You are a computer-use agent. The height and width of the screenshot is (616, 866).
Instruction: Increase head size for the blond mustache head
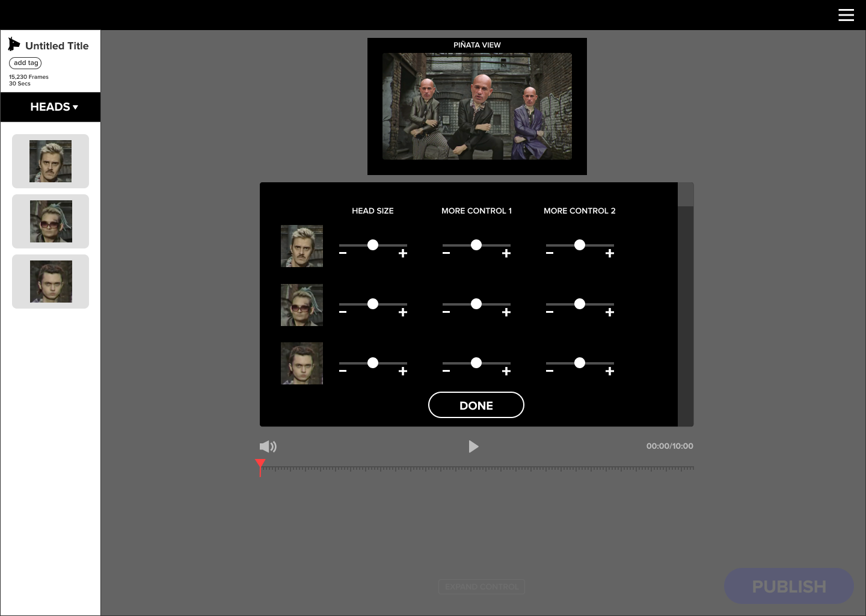coord(403,253)
